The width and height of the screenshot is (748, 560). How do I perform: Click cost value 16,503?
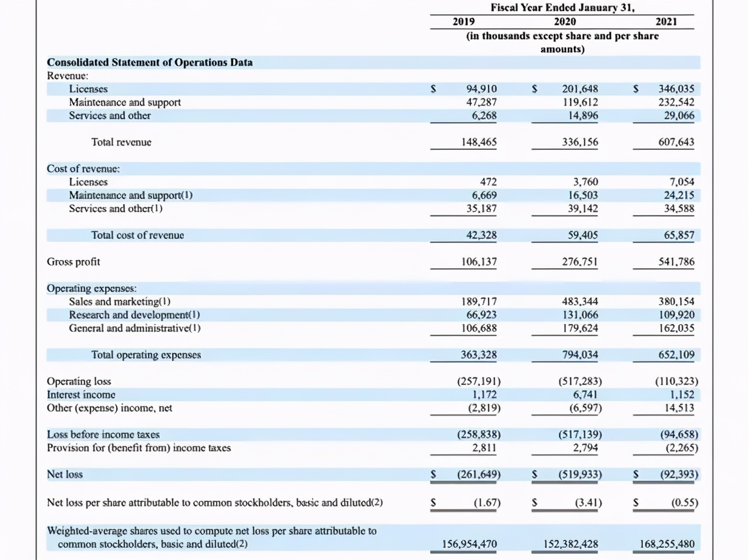(x=583, y=195)
